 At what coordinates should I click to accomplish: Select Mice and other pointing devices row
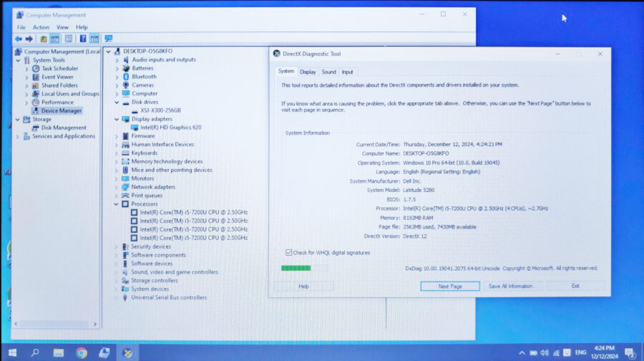172,170
